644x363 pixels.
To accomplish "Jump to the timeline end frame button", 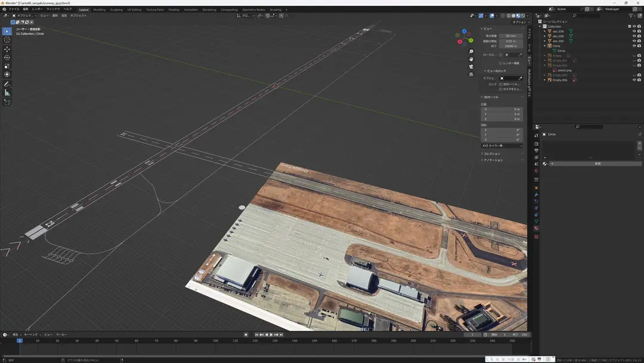I will pos(281,335).
